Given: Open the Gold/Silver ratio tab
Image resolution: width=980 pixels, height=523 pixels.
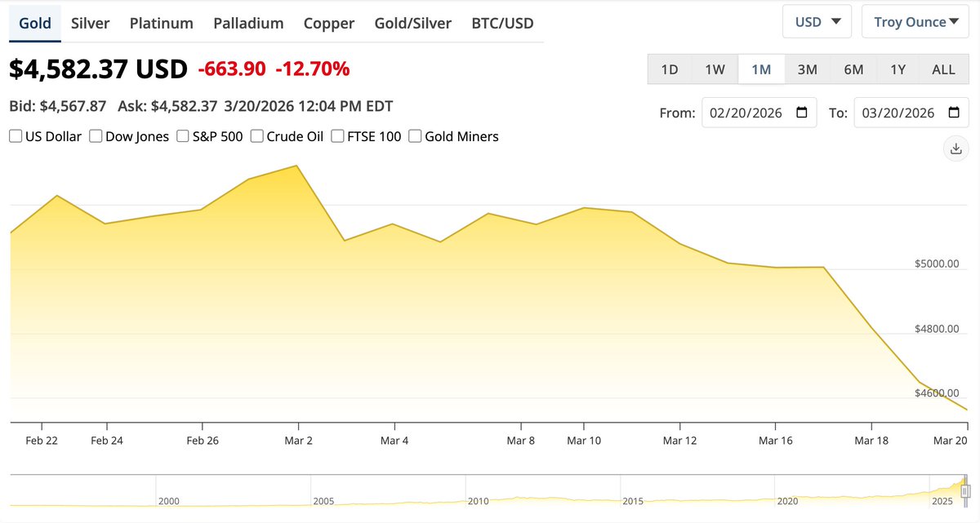Looking at the screenshot, I should tap(413, 23).
